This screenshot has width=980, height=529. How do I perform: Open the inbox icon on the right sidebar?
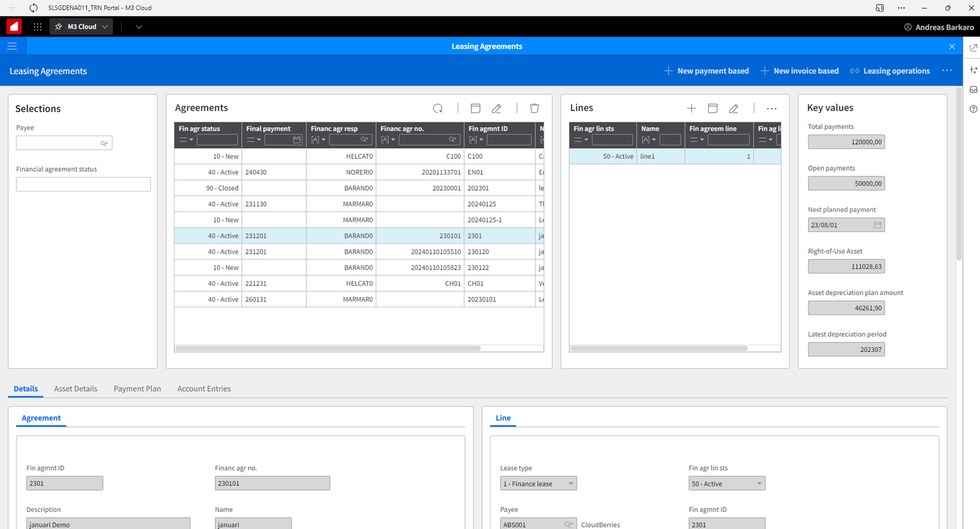(x=973, y=89)
